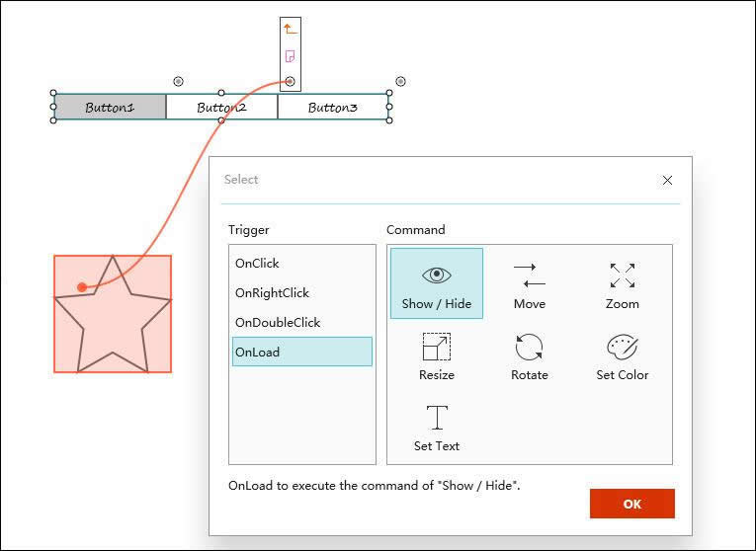This screenshot has width=756, height=551.
Task: Select the star shape on canvas
Action: coord(113,314)
